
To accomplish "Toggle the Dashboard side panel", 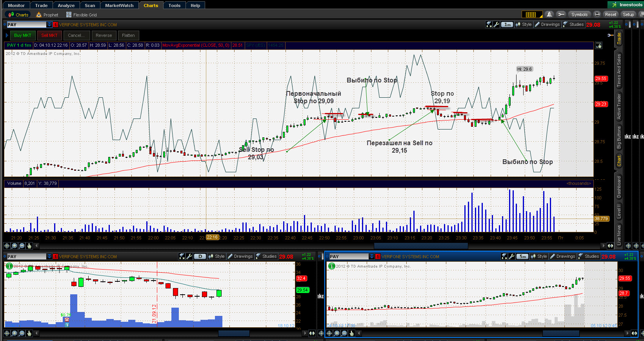I will click(619, 187).
